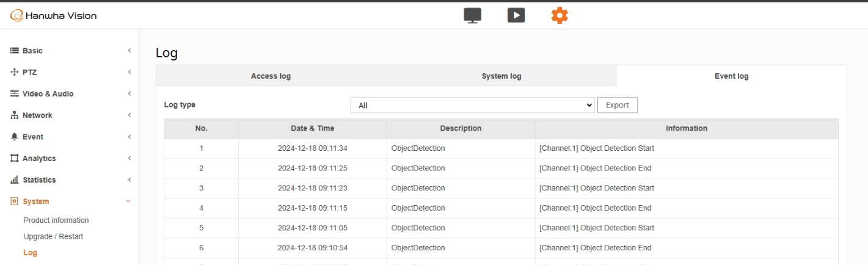
Task: Click the Statistics bar chart icon
Action: point(15,180)
